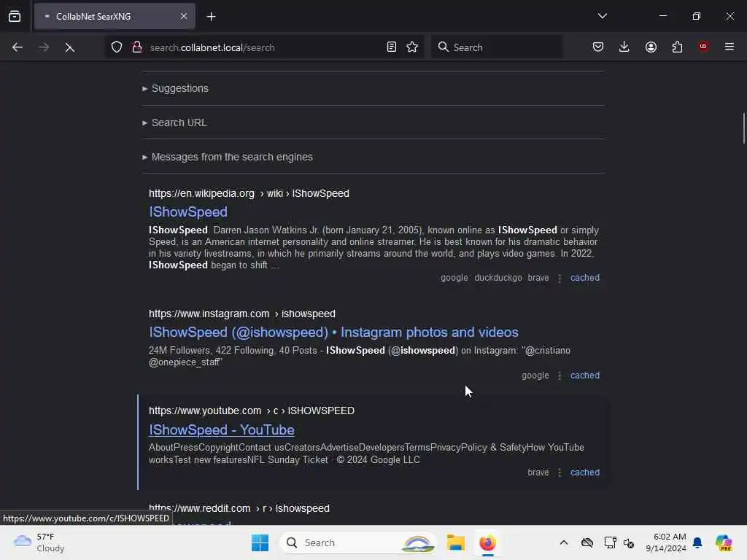This screenshot has height=560, width=747.
Task: Open File Explorer from the taskbar
Action: (455, 542)
